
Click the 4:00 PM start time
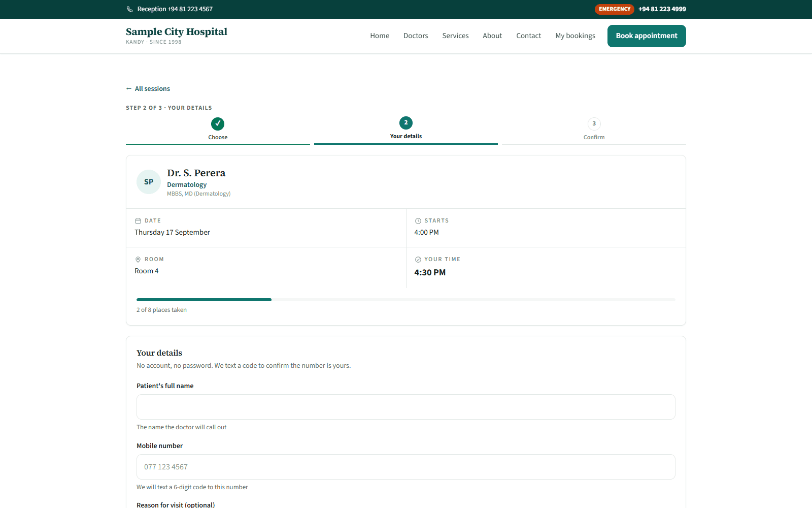426,232
